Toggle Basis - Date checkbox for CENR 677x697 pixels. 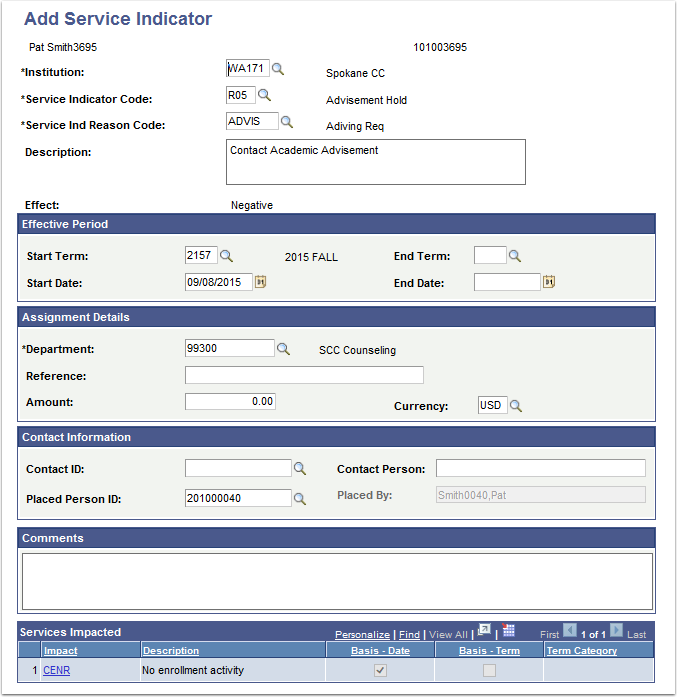380,670
